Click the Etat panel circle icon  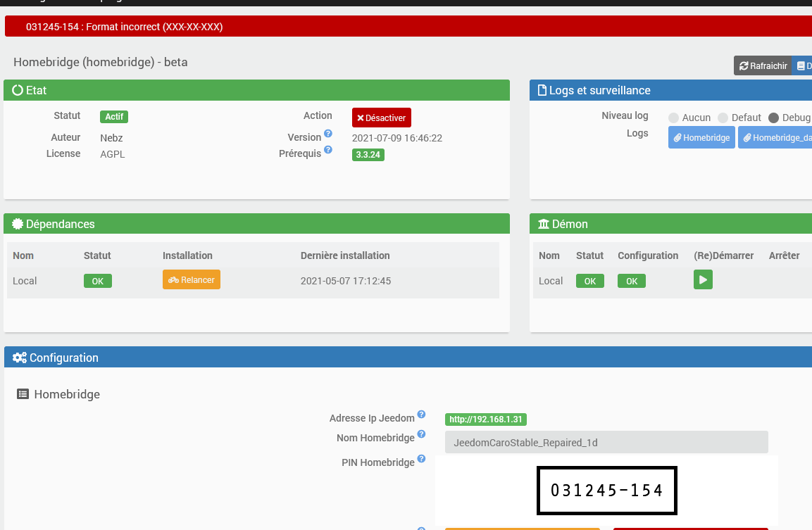pos(18,90)
